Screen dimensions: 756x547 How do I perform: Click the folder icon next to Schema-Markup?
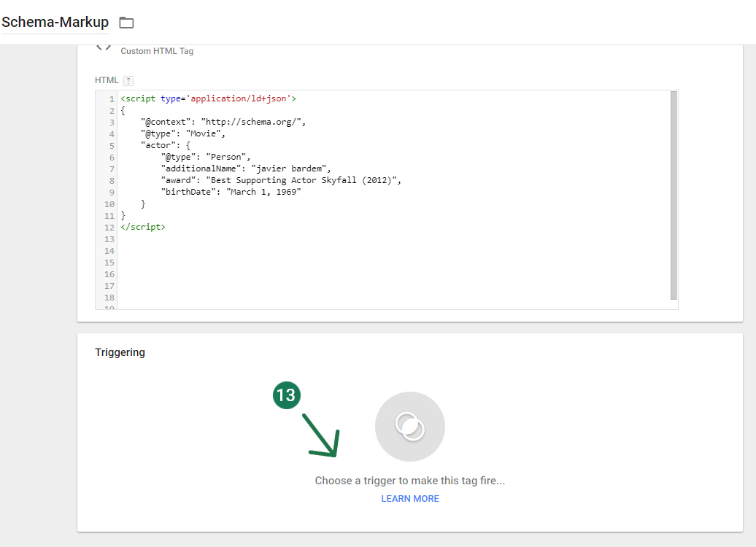126,23
